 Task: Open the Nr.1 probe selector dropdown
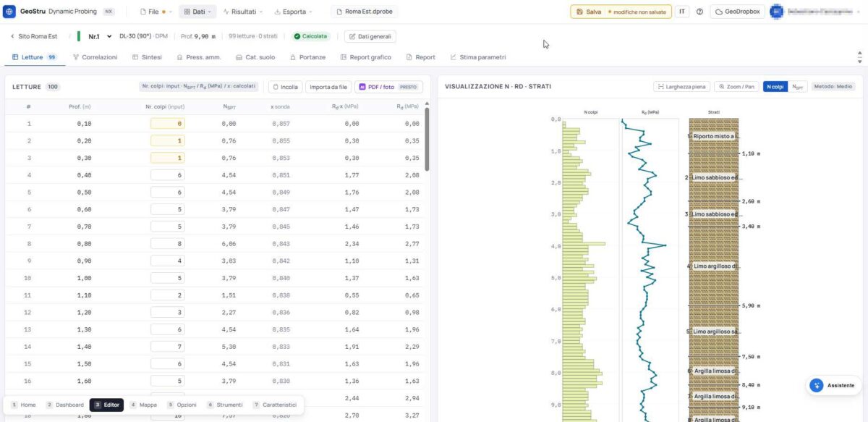click(100, 36)
